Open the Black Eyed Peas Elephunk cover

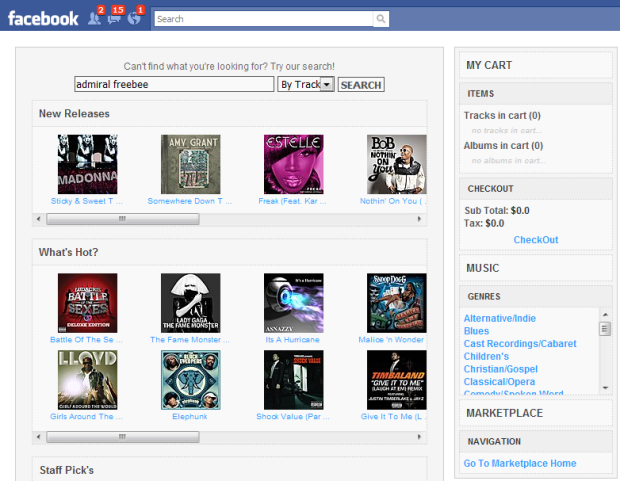pos(191,380)
